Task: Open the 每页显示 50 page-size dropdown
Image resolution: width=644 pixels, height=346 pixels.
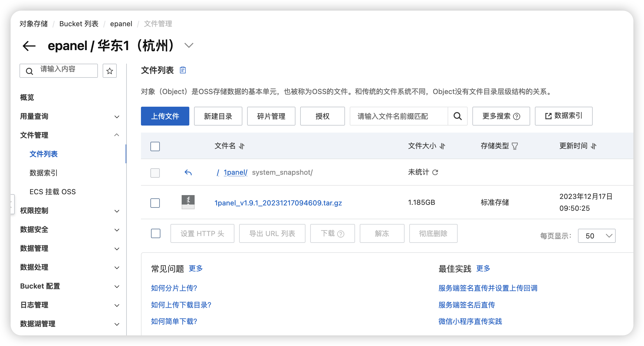Action: click(597, 236)
